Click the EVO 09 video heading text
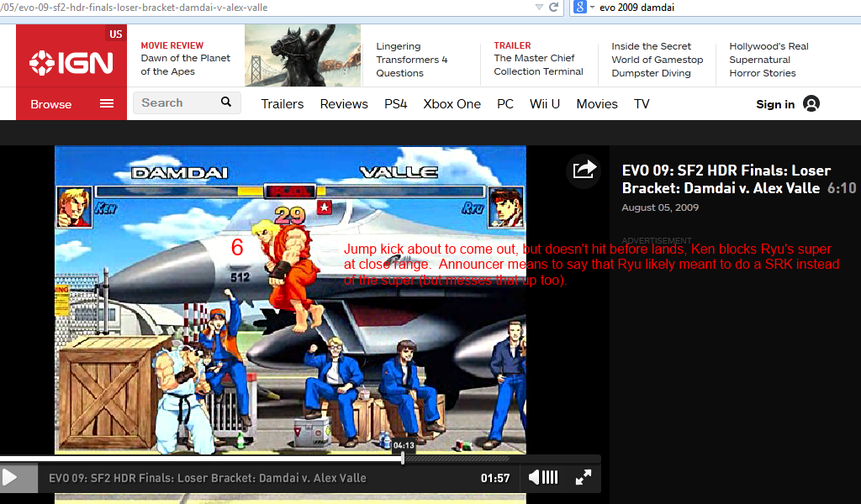The height and width of the screenshot is (504, 861). pyautogui.click(x=726, y=179)
